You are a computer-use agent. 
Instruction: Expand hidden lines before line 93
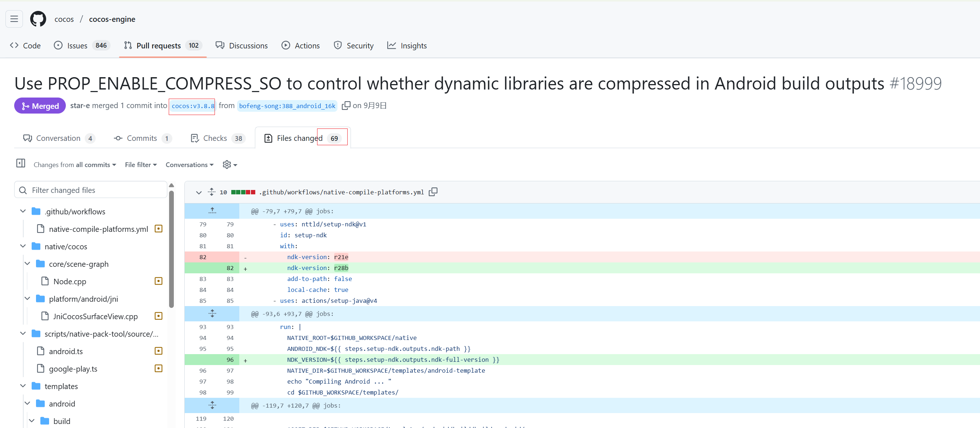[x=212, y=313]
